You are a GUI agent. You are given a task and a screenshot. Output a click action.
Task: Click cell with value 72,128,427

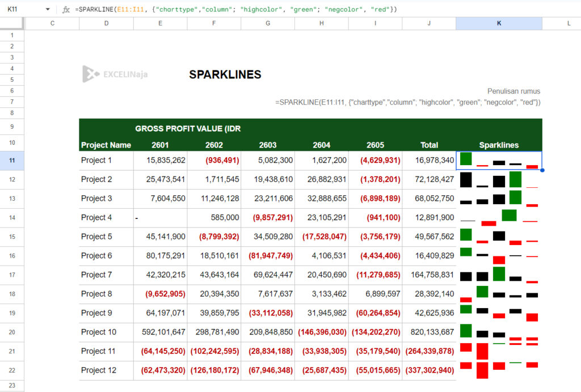point(429,179)
